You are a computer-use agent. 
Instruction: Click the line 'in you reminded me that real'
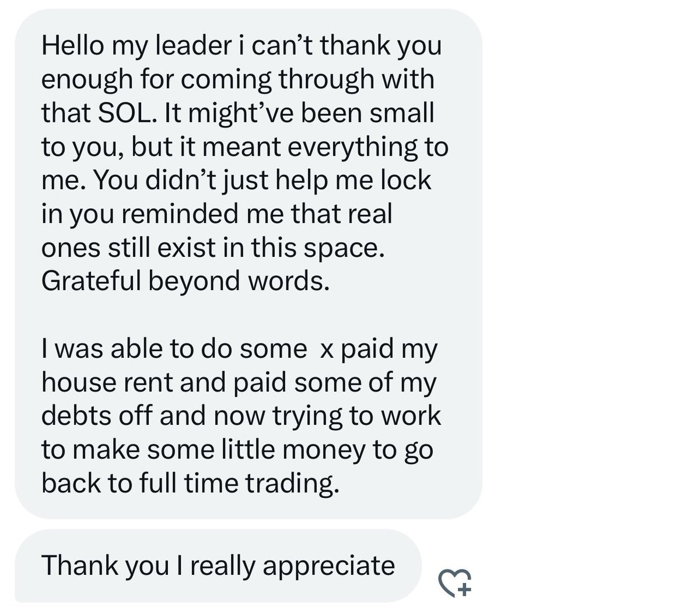pos(217,214)
